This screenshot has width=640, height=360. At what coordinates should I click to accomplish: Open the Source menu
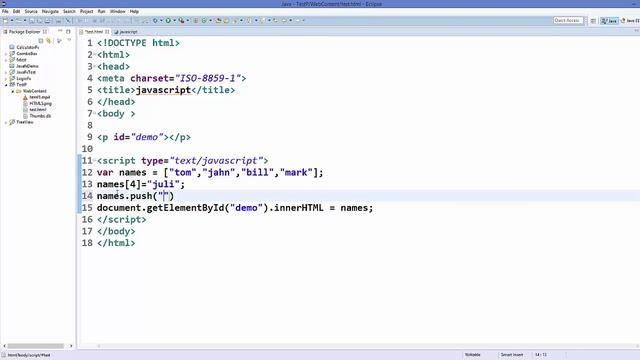pos(31,11)
